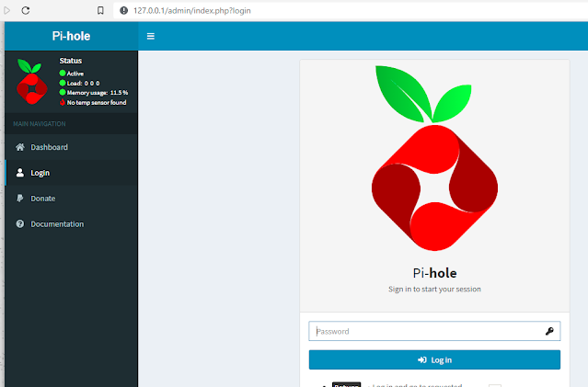Click the blue Log in button
Viewport: 588px width, 387px height.
(x=434, y=359)
